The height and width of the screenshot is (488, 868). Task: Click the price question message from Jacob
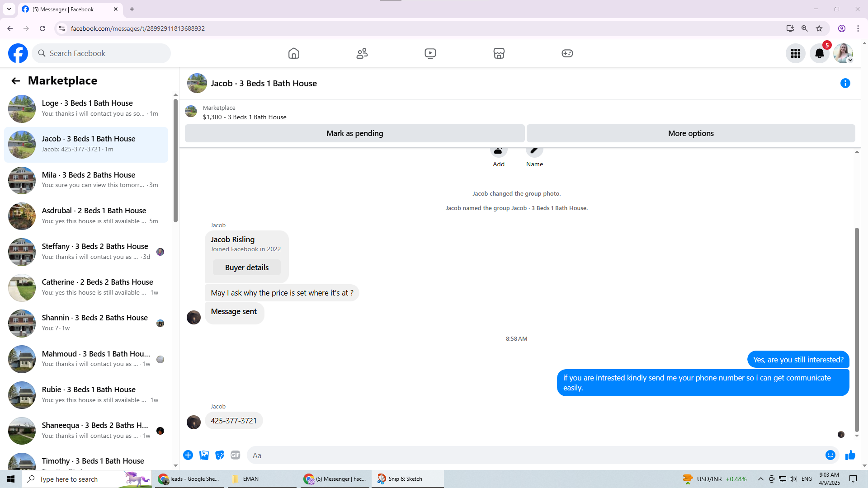(282, 293)
